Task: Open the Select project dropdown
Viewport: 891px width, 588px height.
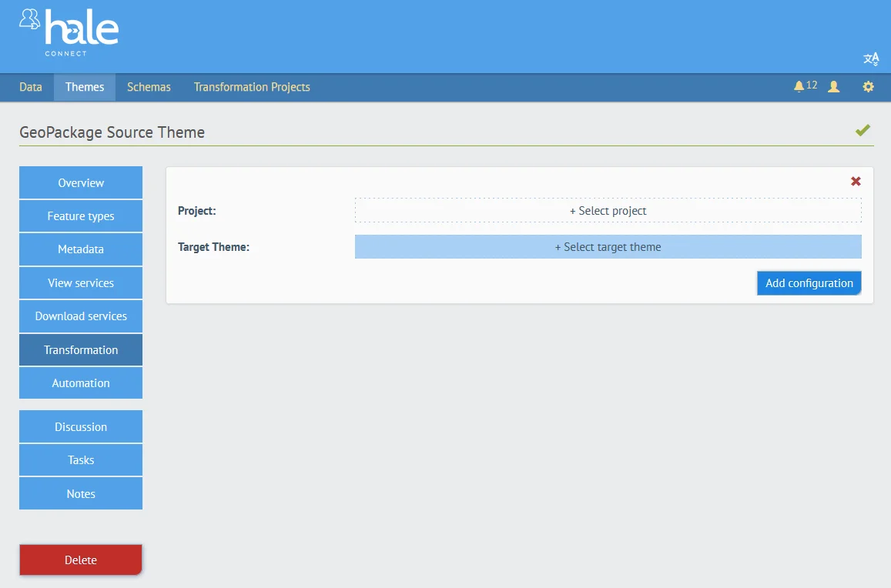Action: (x=608, y=210)
